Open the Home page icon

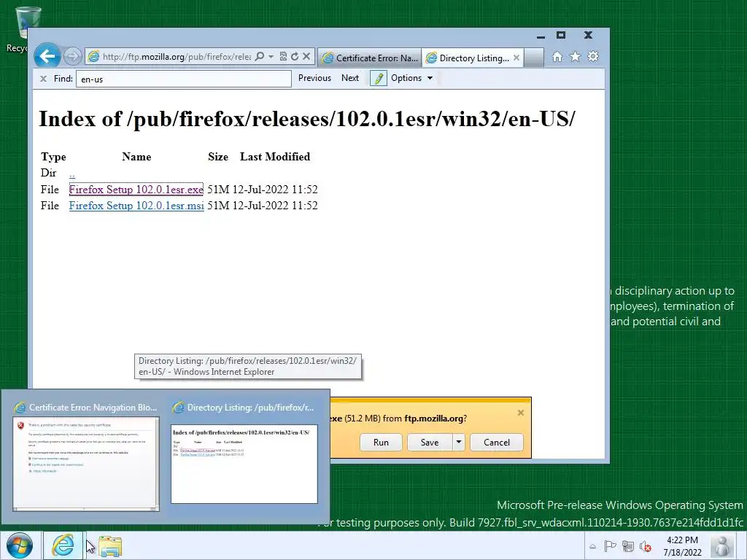point(557,57)
